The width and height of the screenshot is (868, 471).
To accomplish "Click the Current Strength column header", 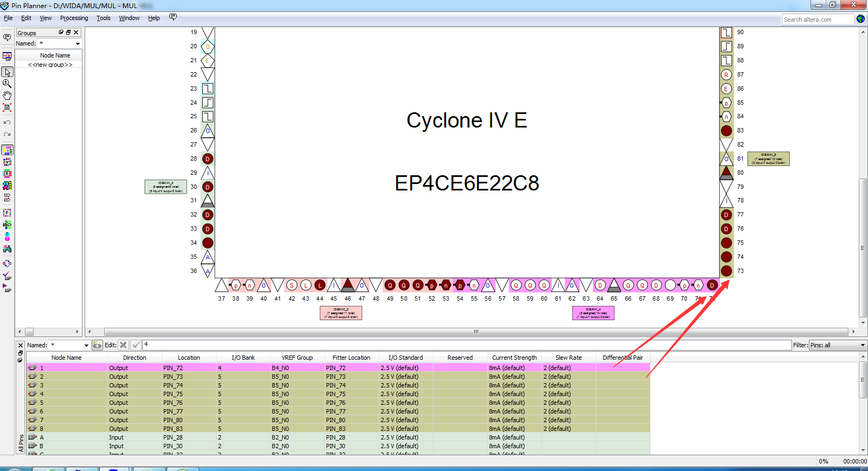I will click(514, 358).
